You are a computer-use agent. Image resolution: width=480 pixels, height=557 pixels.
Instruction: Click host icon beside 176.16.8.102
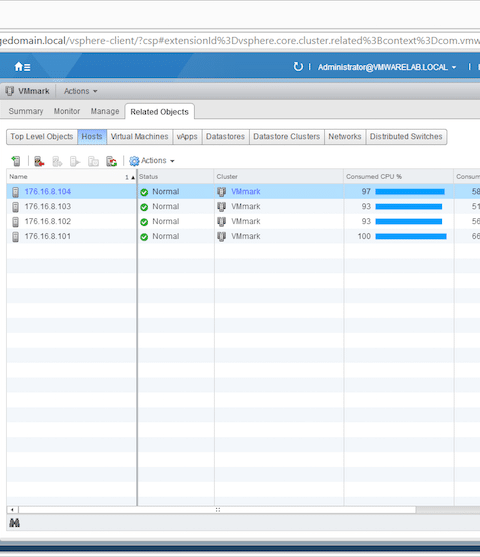click(x=15, y=222)
